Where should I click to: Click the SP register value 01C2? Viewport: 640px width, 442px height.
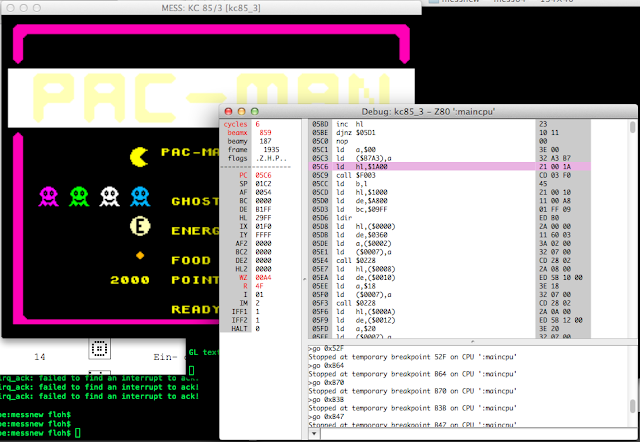263,184
